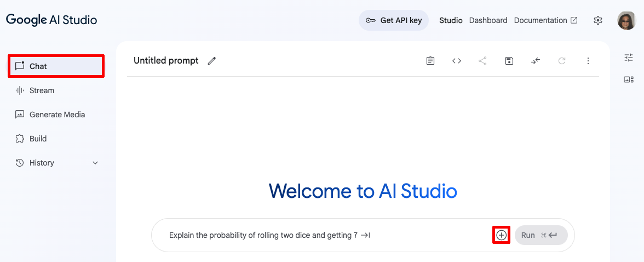The width and height of the screenshot is (644, 262).
Task: Click the Get code brackets icon
Action: coord(457,61)
